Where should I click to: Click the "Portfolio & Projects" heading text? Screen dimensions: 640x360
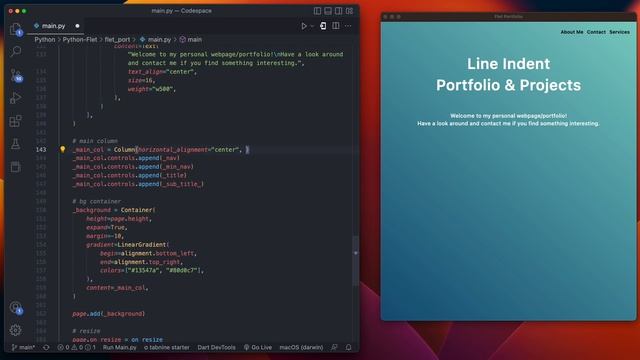coord(508,85)
